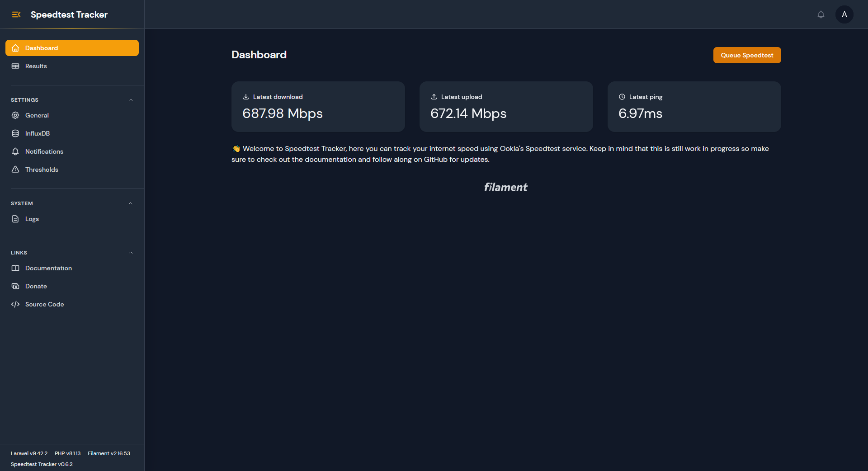Click the Speedtest Tracker v0.6.2 text
The width and height of the screenshot is (868, 471).
click(x=42, y=464)
